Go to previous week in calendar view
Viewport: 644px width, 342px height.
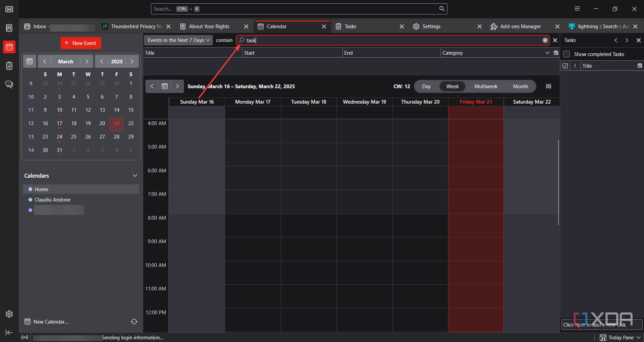click(x=152, y=86)
